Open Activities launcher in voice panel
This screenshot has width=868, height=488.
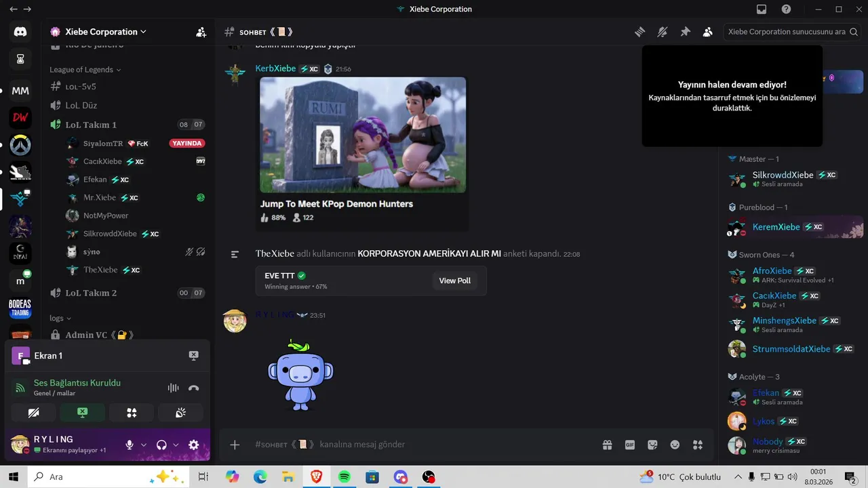(x=132, y=412)
